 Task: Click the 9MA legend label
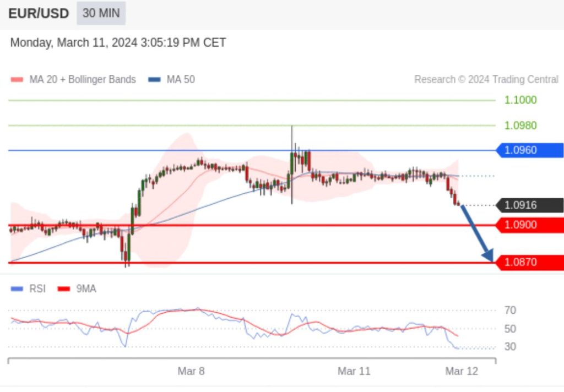pyautogui.click(x=86, y=289)
